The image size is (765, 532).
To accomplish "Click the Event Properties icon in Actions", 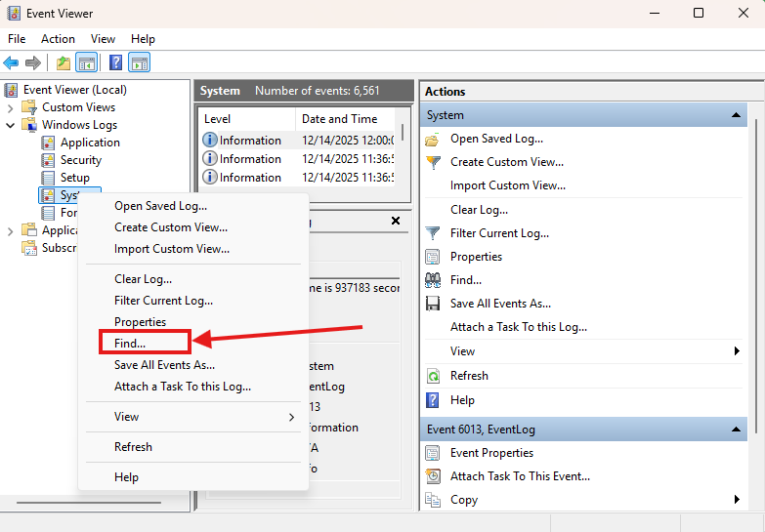I will [433, 453].
